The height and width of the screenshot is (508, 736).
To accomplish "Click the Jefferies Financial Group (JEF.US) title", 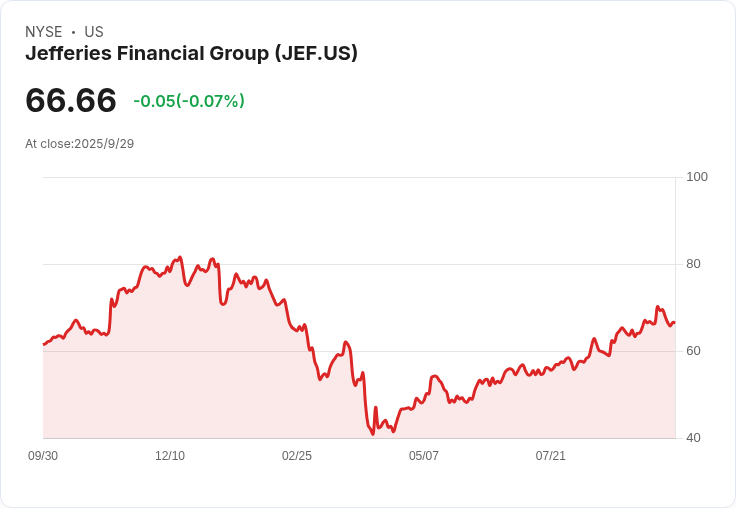I will 192,53.
